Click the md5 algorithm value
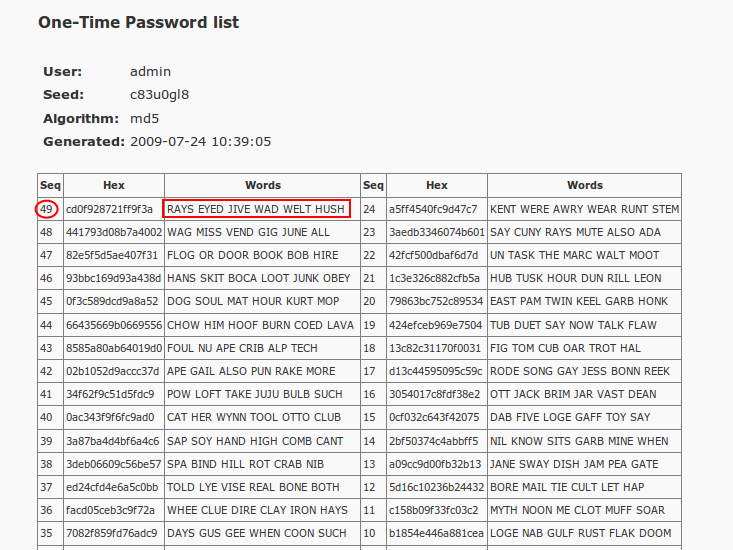Viewport: 733px width, 550px height. click(x=144, y=118)
